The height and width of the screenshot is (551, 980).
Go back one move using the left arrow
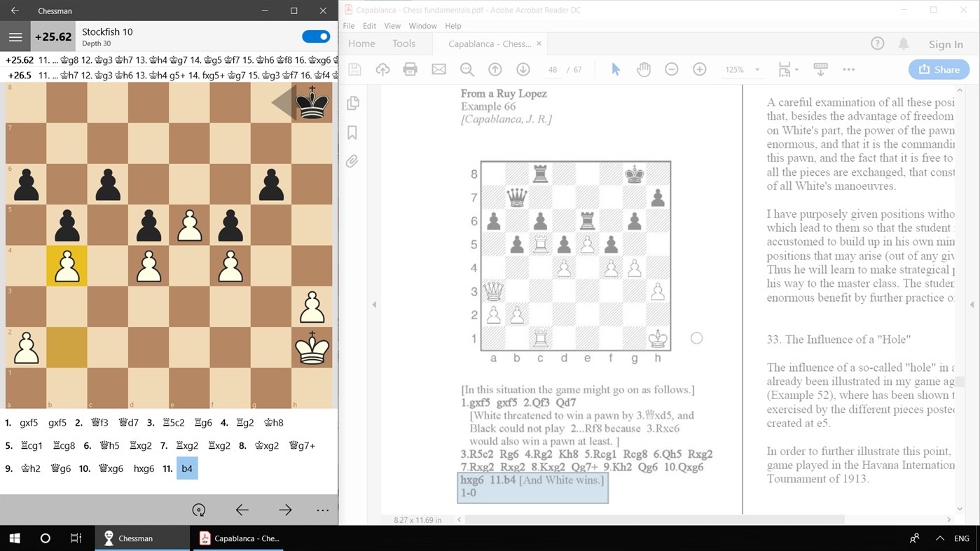[242, 510]
